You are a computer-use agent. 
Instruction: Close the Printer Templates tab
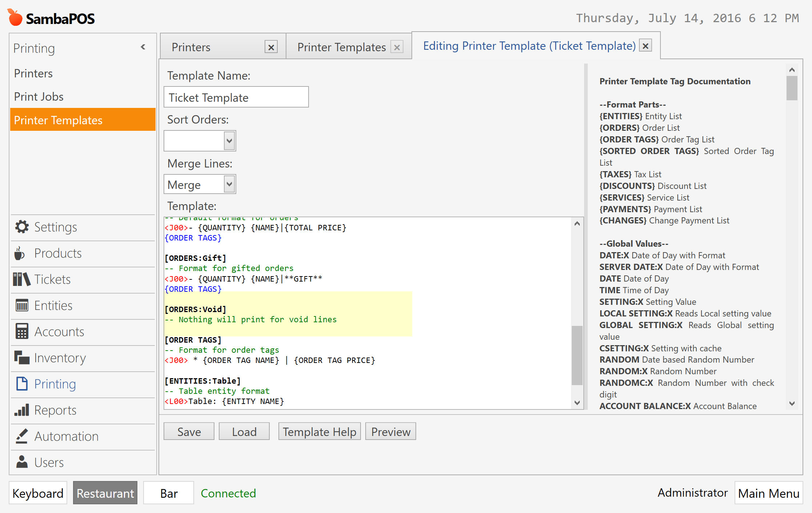tap(397, 47)
